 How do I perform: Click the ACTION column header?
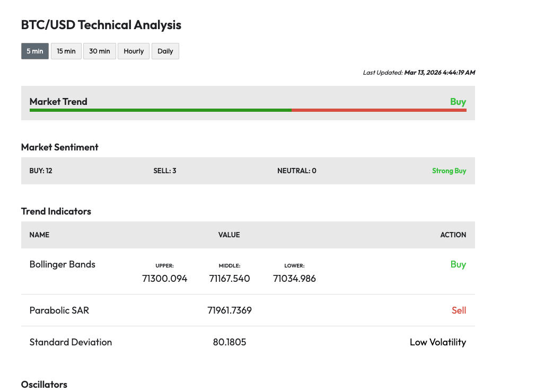coord(453,235)
